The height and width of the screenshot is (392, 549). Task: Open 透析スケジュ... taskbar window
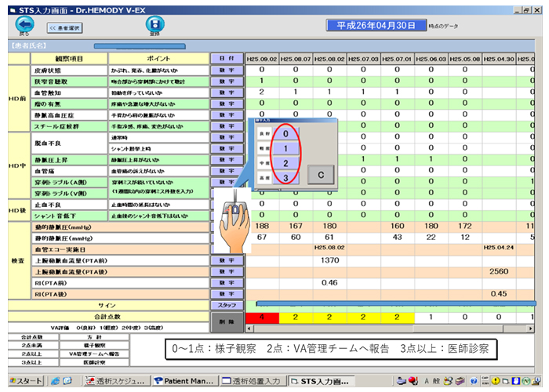point(117,381)
